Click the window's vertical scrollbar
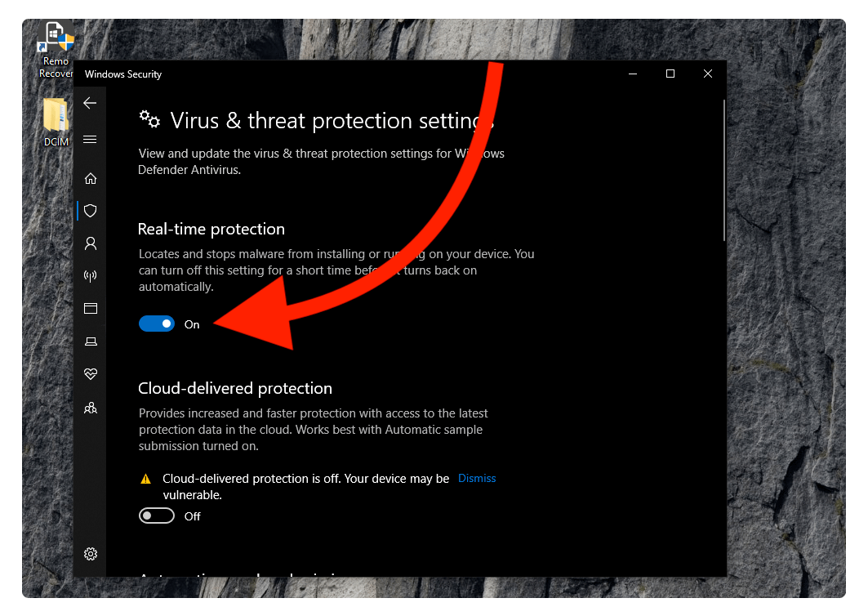 point(723,170)
